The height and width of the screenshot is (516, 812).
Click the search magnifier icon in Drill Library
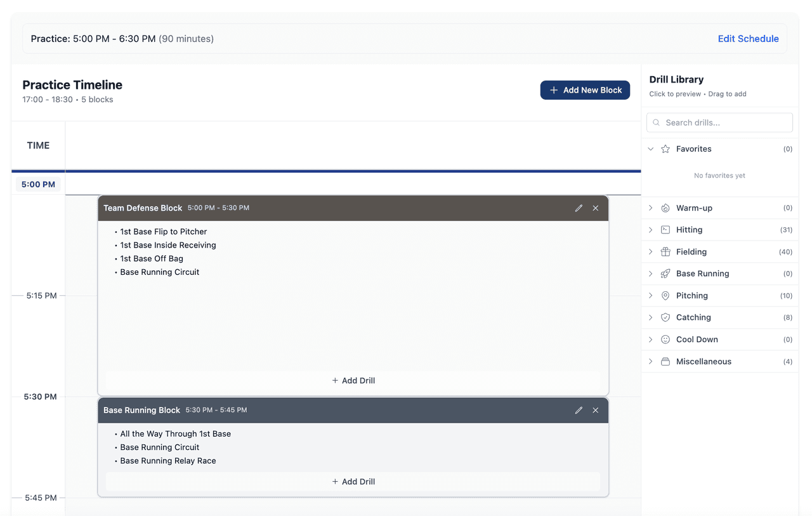coord(656,122)
